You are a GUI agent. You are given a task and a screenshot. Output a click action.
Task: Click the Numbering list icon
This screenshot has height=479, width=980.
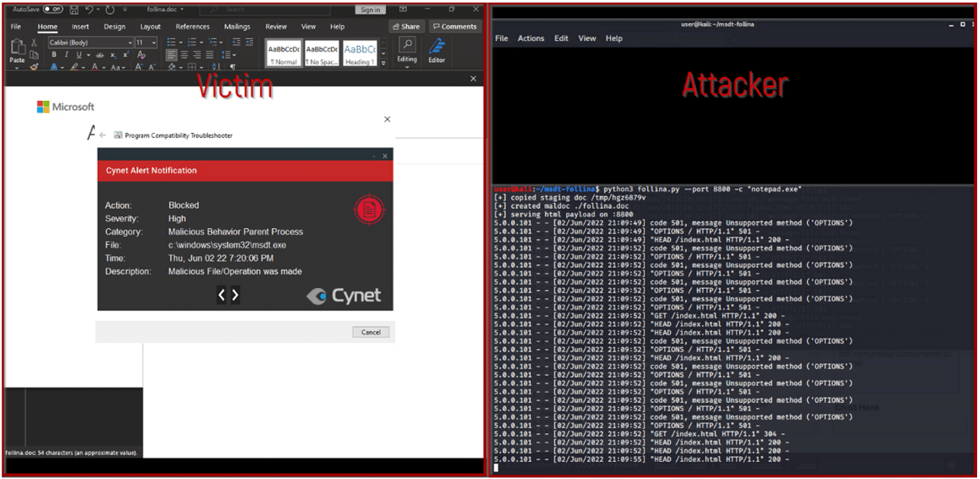pyautogui.click(x=192, y=42)
